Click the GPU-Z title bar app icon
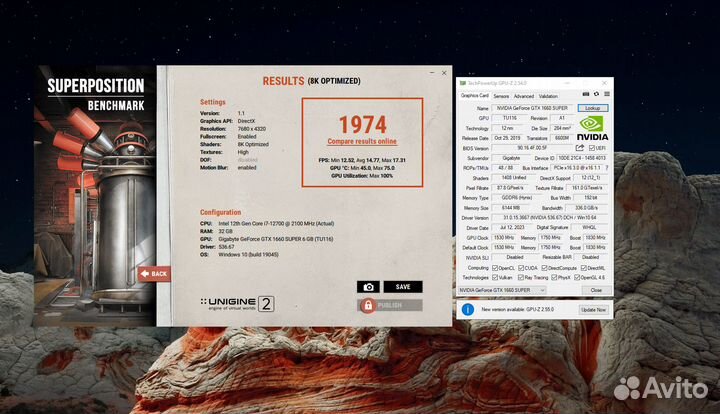720x414 pixels. click(463, 83)
